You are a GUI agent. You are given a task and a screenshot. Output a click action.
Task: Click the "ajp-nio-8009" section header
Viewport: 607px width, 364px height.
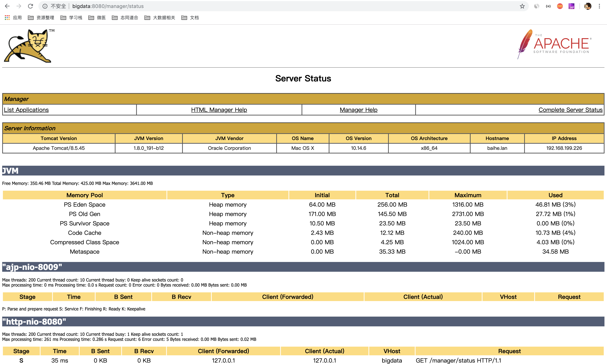click(303, 267)
